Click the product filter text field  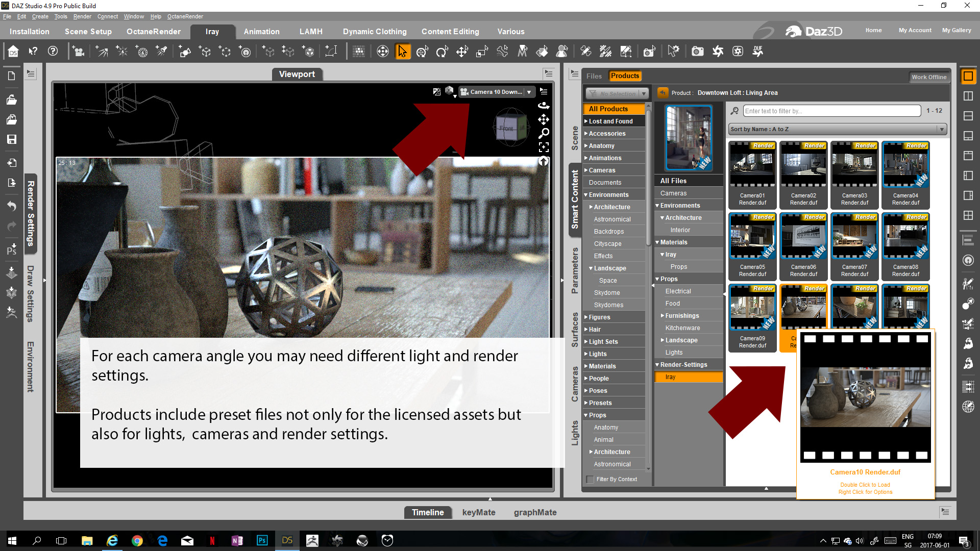[832, 111]
